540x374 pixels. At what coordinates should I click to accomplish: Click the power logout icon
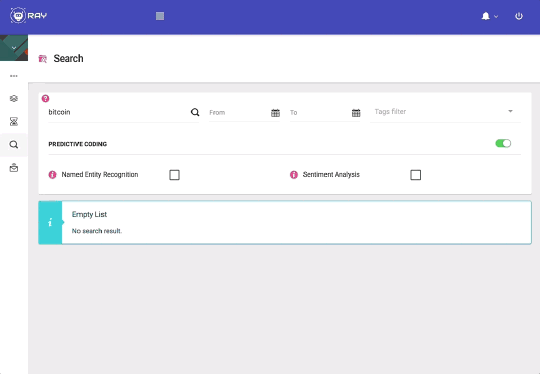[x=519, y=16]
